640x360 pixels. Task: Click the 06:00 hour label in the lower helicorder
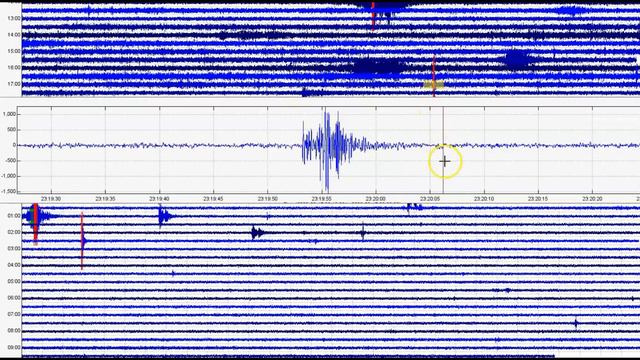coord(14,298)
